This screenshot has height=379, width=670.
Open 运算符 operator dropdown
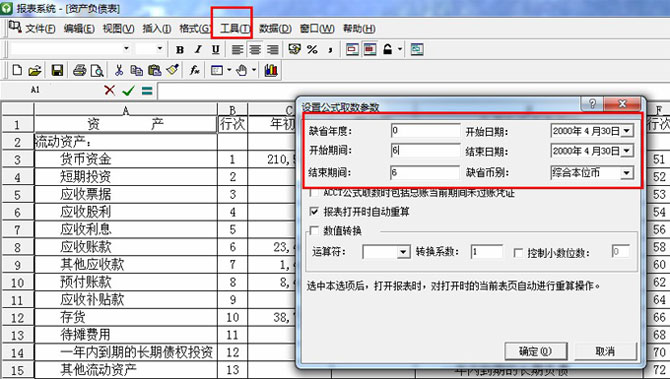point(403,252)
